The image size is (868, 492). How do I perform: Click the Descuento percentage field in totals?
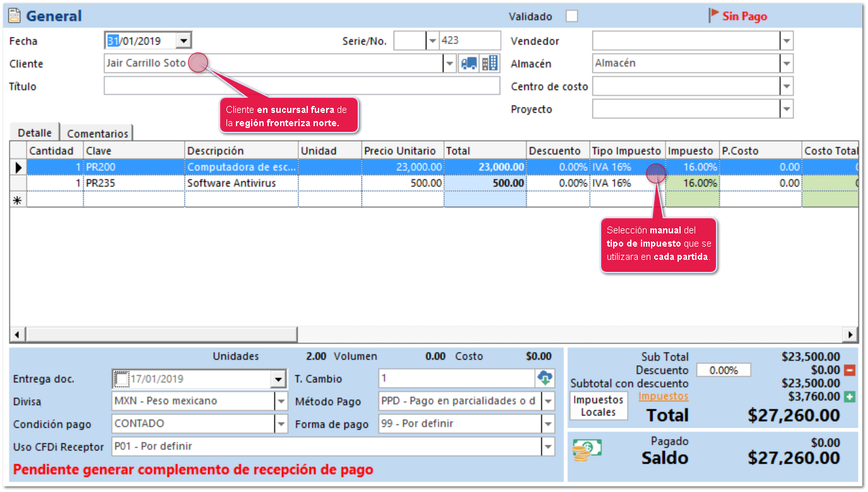click(724, 370)
